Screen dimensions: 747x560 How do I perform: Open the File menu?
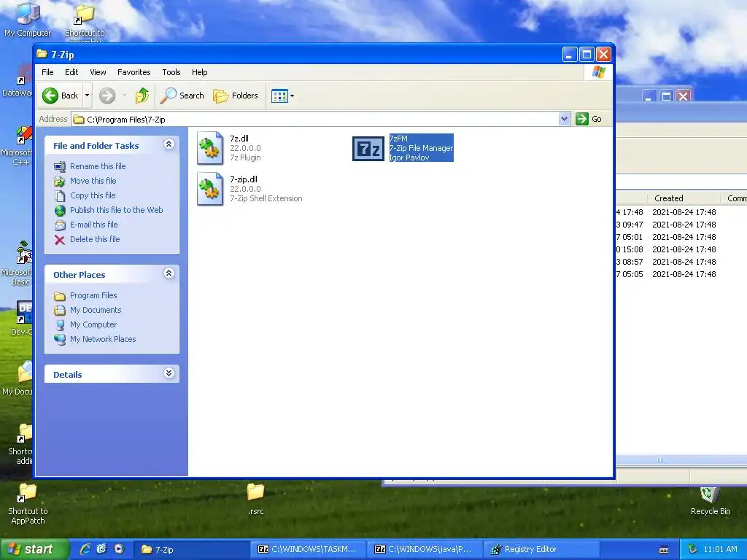(47, 72)
